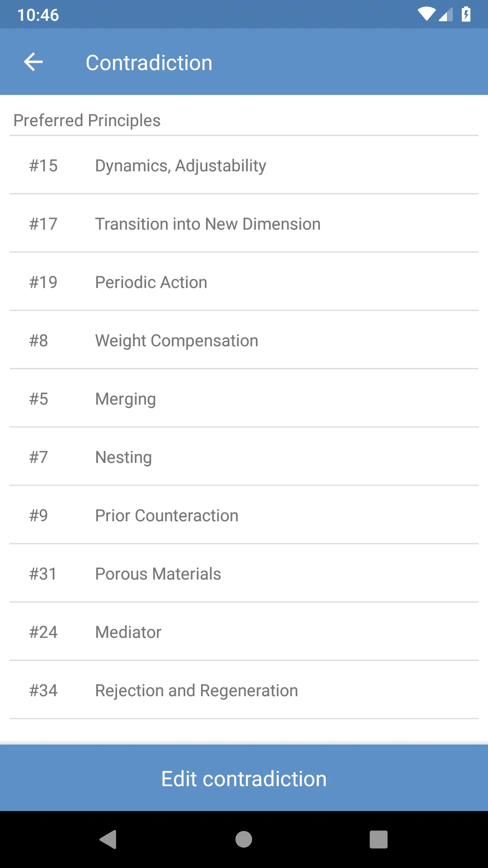Image resolution: width=488 pixels, height=868 pixels.
Task: Open Transition into New Dimension principle
Action: [x=244, y=224]
